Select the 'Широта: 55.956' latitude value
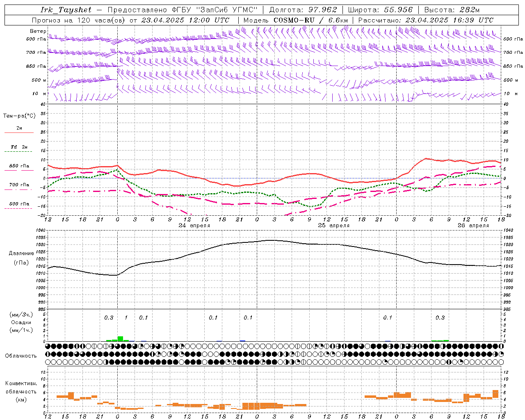The height and width of the screenshot is (420, 525). [x=380, y=10]
